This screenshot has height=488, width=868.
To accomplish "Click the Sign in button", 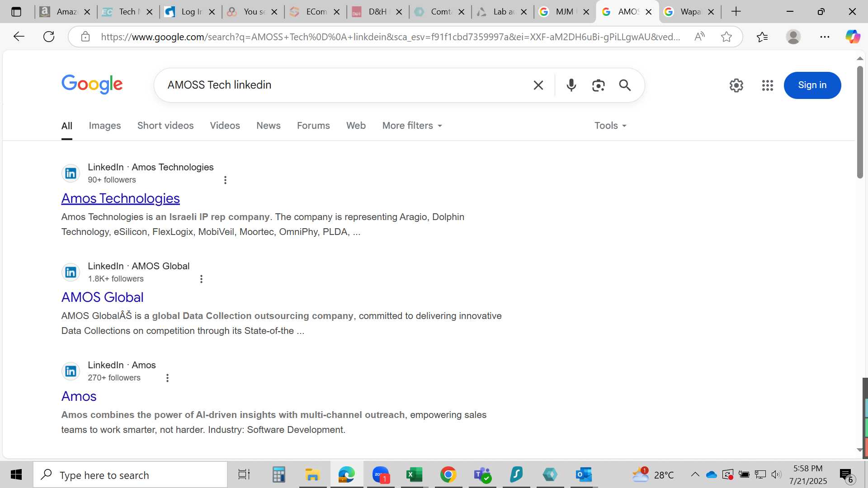I will click(x=812, y=85).
